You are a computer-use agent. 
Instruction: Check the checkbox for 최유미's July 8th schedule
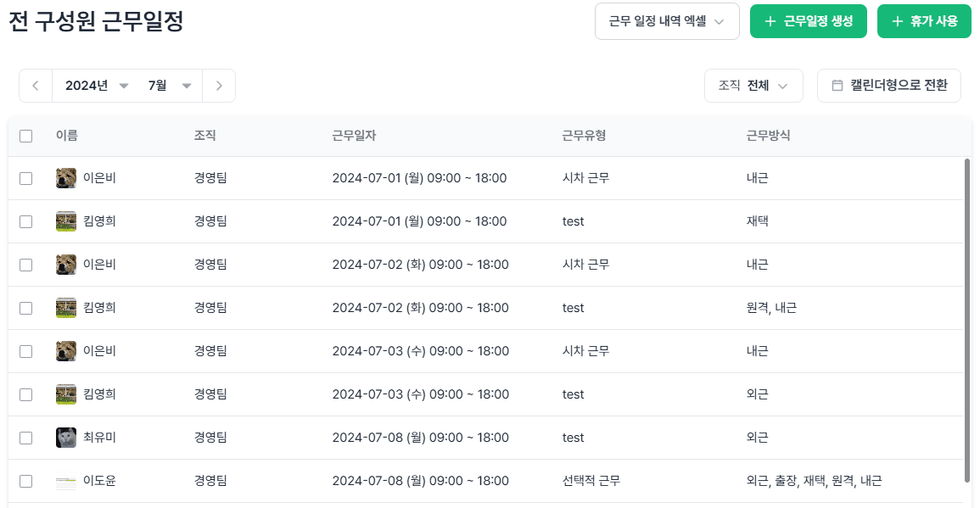click(25, 437)
